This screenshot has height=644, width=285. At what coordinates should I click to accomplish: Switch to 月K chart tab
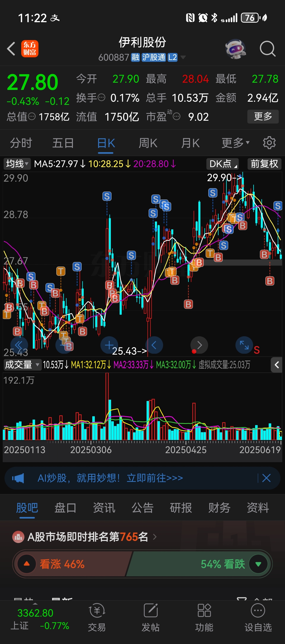pos(190,143)
